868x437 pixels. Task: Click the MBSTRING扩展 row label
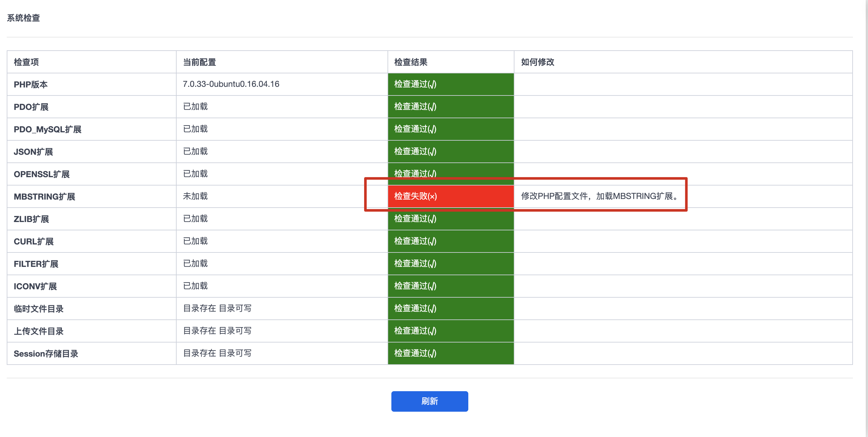(45, 197)
